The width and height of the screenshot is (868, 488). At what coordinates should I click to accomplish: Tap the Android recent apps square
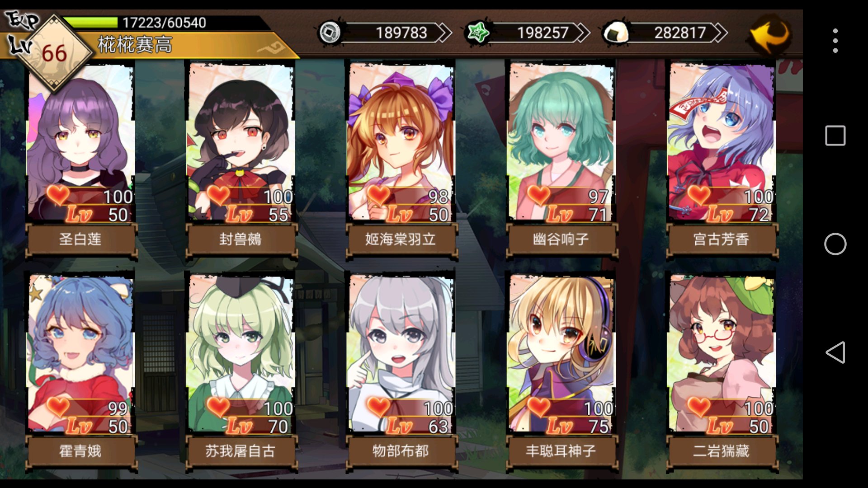pyautogui.click(x=835, y=136)
